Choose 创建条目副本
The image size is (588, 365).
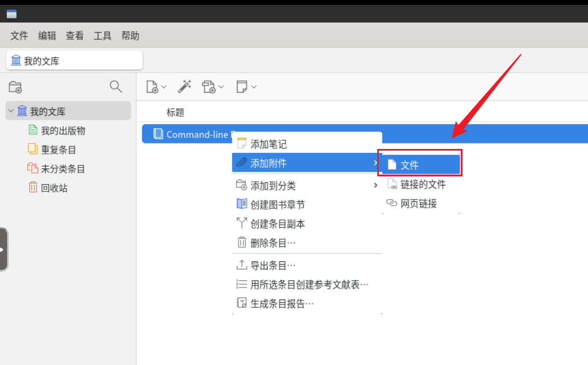point(307,223)
